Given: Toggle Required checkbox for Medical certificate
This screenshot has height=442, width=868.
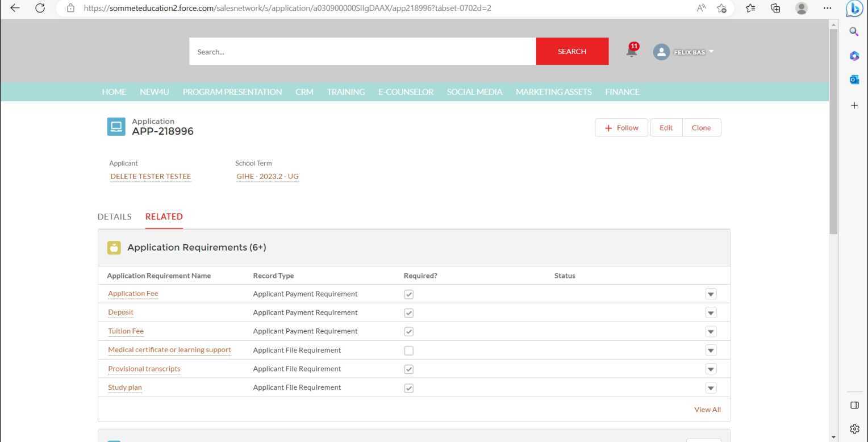Looking at the screenshot, I should pos(408,351).
